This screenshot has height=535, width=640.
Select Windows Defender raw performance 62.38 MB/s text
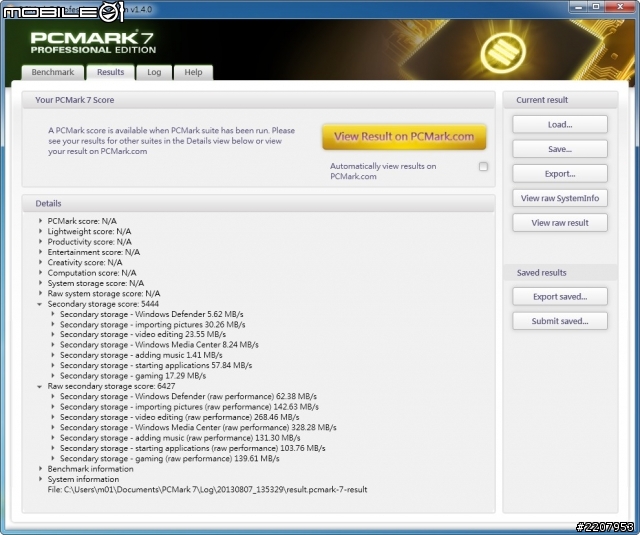(x=188, y=396)
